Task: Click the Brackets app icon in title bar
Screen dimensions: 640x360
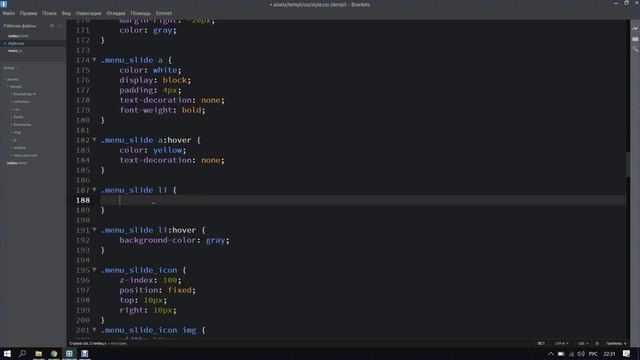Action: pos(4,4)
